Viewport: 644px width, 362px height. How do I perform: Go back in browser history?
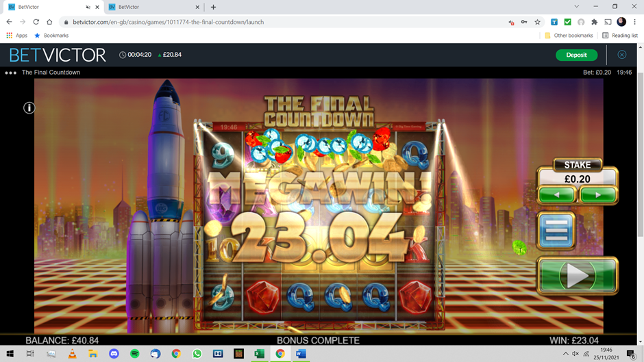9,22
